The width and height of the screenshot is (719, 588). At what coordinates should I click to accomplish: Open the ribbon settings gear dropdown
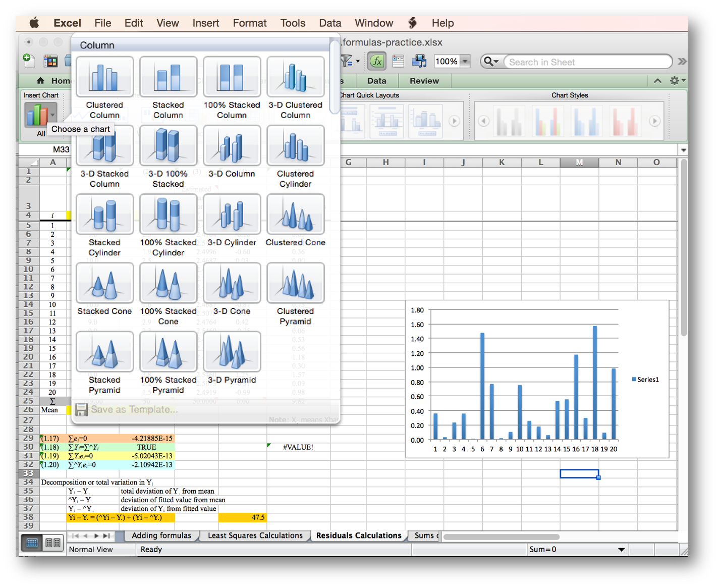[677, 81]
